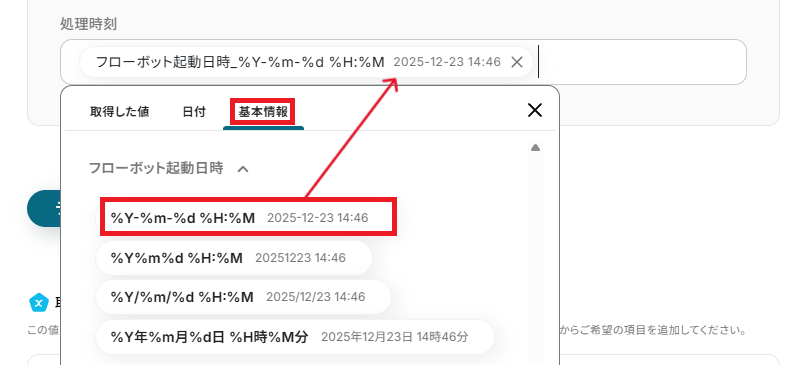The width and height of the screenshot is (800, 365).
Task: Select the 基本情報 tab
Action: pyautogui.click(x=263, y=112)
